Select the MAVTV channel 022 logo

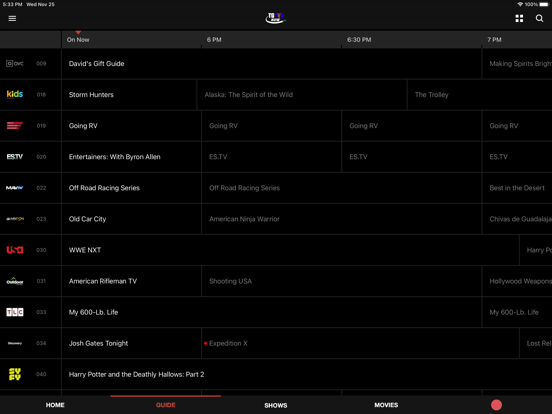(x=15, y=188)
